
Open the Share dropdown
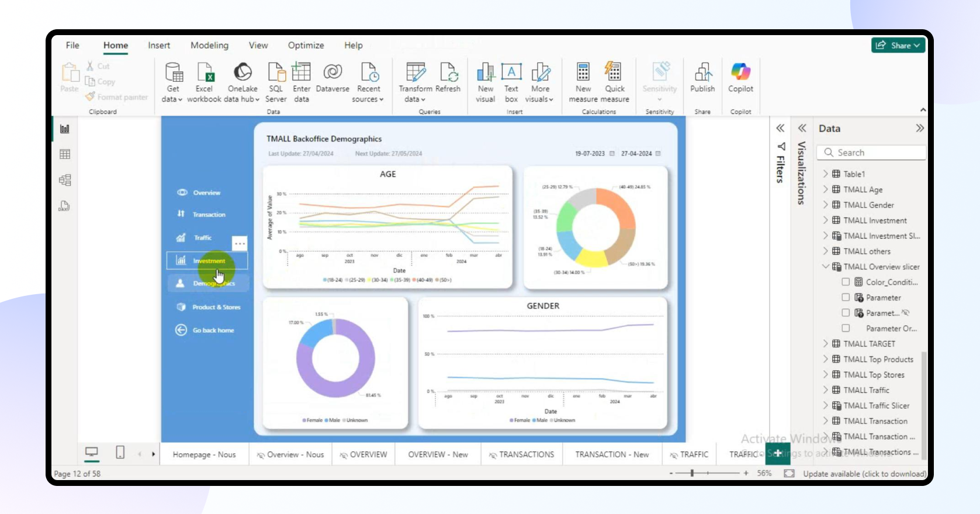(x=898, y=45)
